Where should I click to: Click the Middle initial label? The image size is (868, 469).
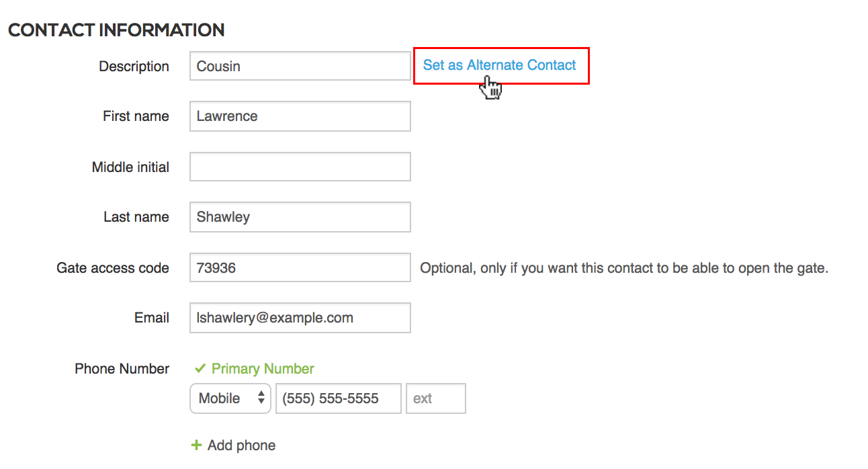(x=130, y=167)
